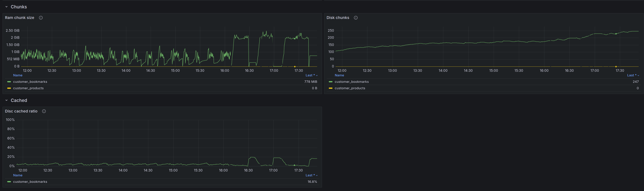Collapse the Chunks row section
Viewport: 644px width, 191px height.
point(6,7)
